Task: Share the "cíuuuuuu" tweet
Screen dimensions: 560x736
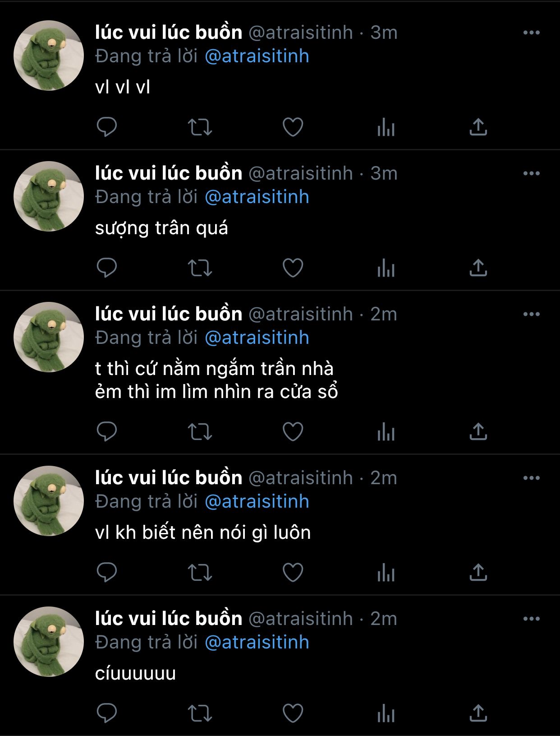Action: coord(478,713)
